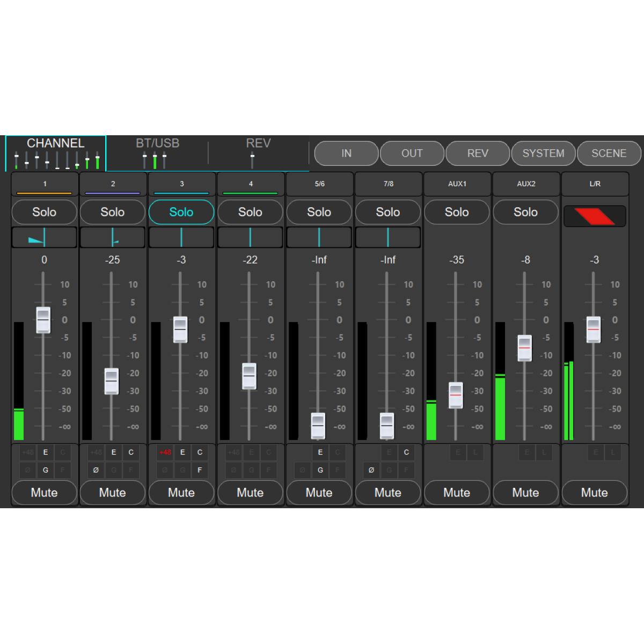Viewport: 644px width, 644px height.
Task: Click the pan control on channel 1
Action: pyautogui.click(x=44, y=237)
